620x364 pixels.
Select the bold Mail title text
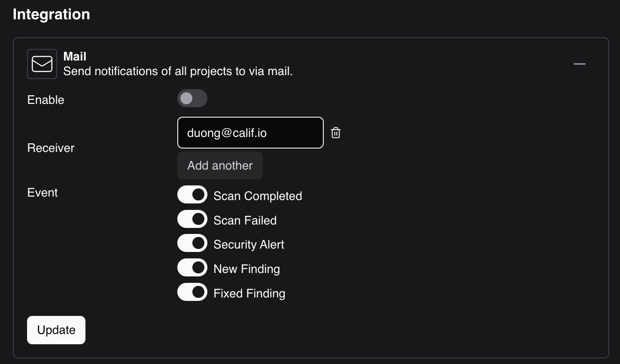[x=75, y=56]
